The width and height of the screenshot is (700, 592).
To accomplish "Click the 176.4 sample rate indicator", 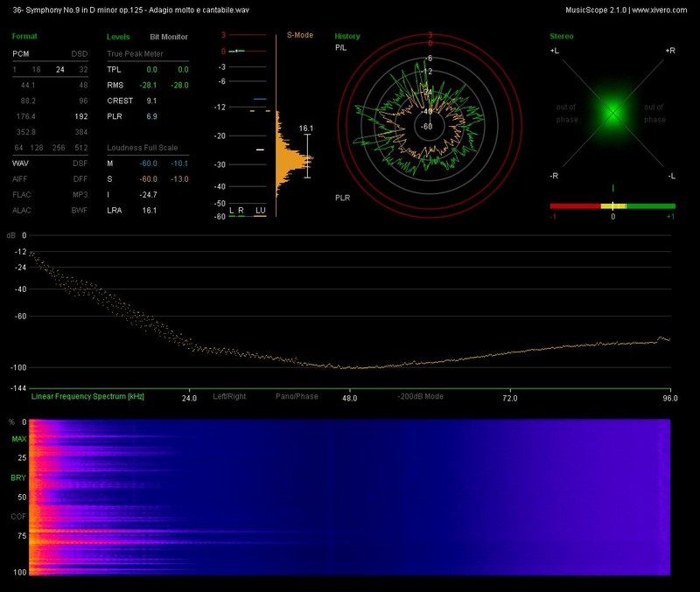I will pos(25,116).
